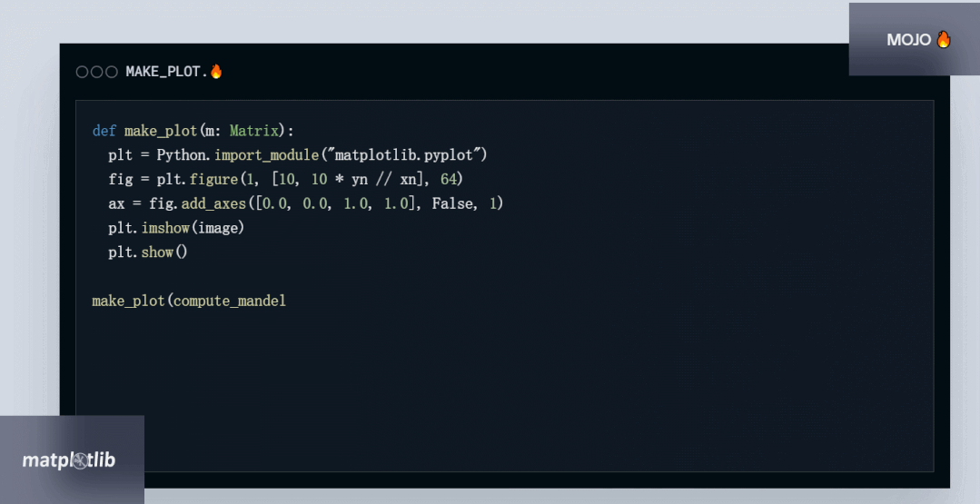
Task: Click the number 64 in figure call
Action: pyautogui.click(x=448, y=179)
